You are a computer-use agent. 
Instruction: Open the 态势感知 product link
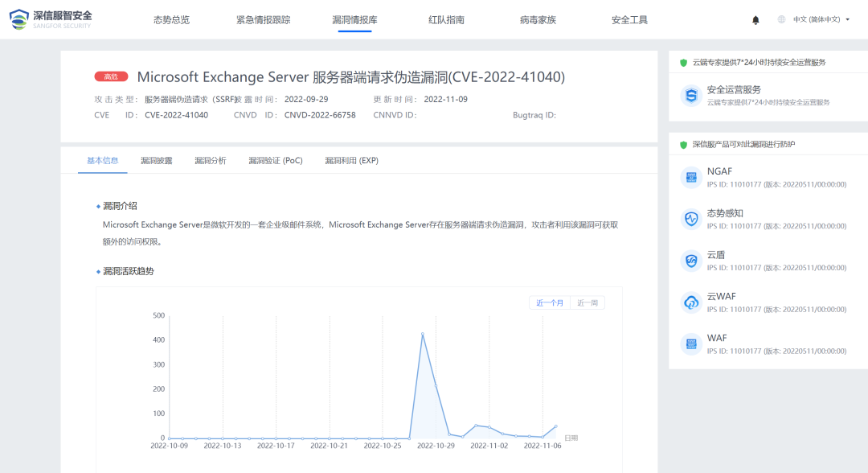coord(725,213)
